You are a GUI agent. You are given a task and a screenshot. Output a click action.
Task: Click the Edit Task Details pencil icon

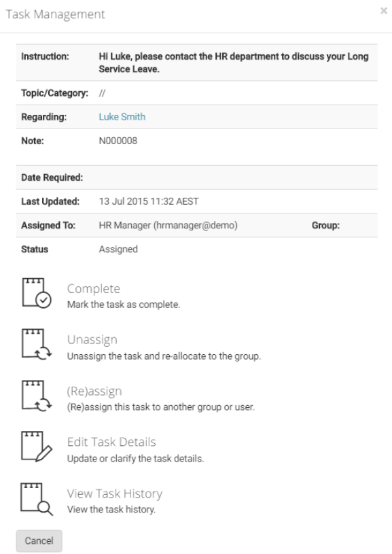click(x=37, y=446)
